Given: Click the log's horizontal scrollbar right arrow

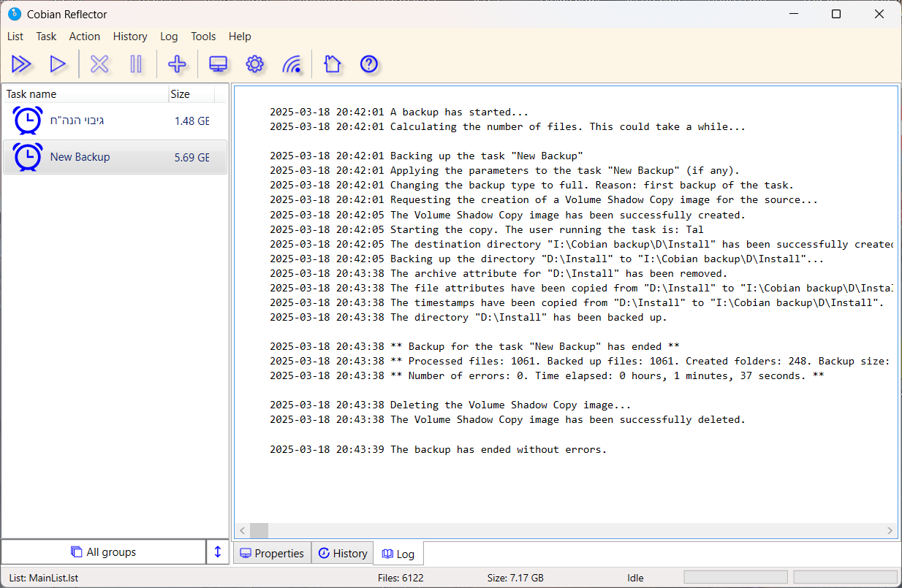Looking at the screenshot, I should tap(890, 531).
